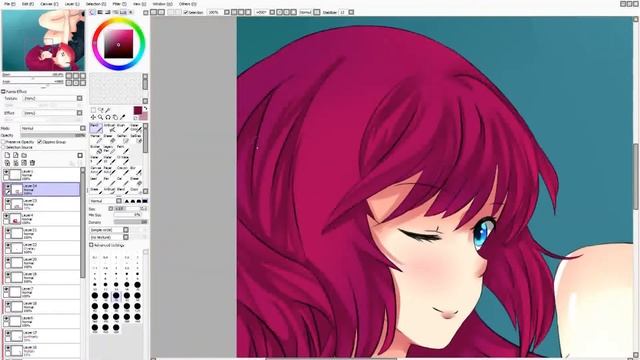Open the Filter menu
This screenshot has height=360, width=640.
coord(120,4)
